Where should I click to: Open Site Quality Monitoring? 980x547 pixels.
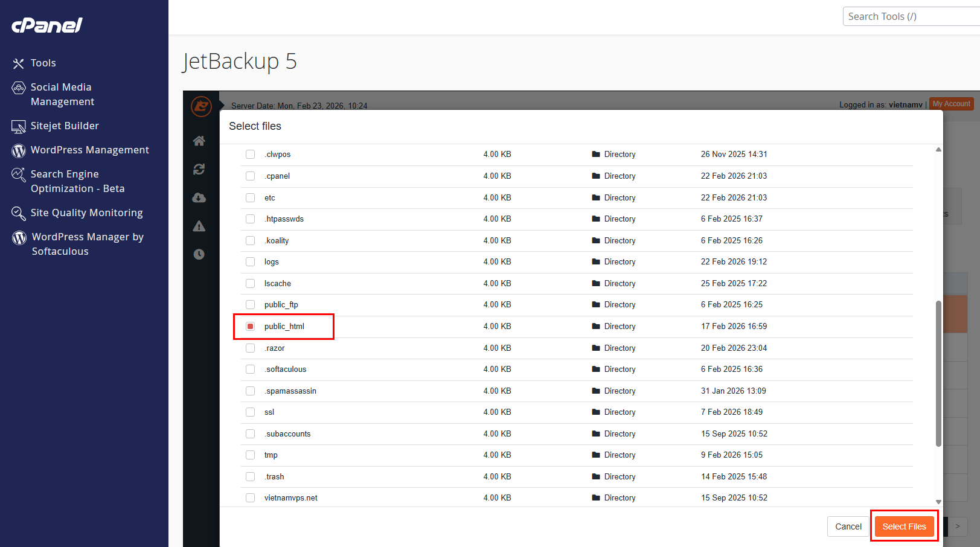pyautogui.click(x=86, y=213)
